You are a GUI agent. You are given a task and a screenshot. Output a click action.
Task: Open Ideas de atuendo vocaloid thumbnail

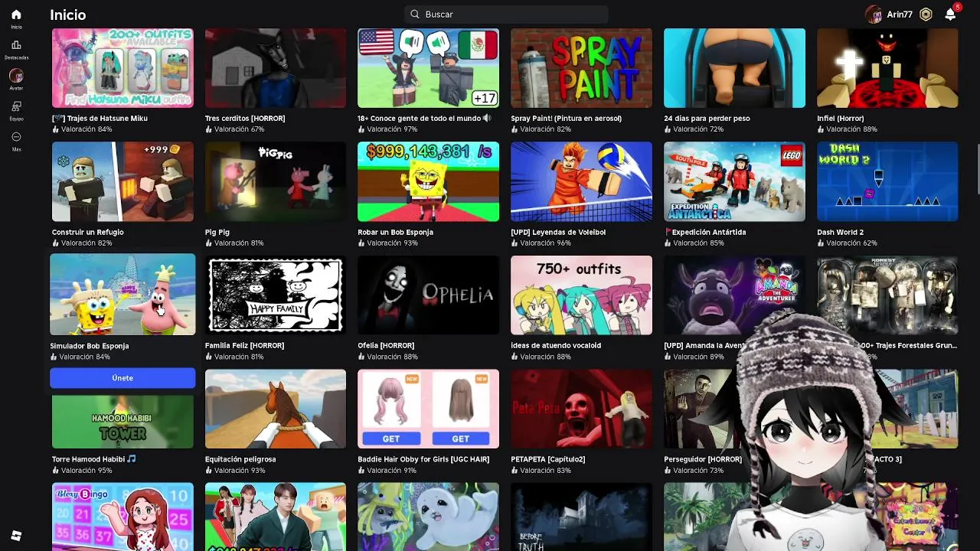[x=581, y=295]
